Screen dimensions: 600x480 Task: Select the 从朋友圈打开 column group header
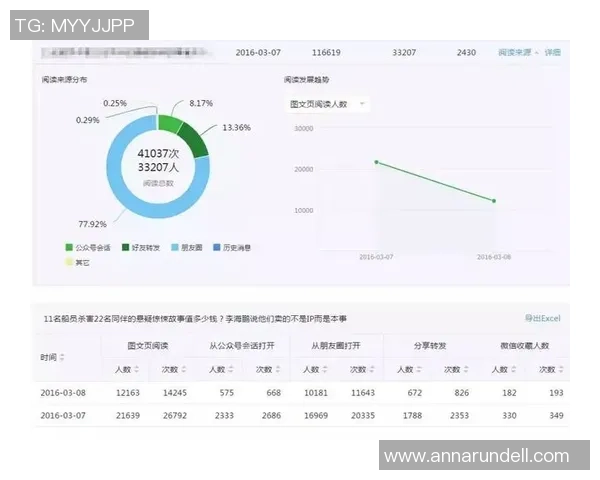pos(336,346)
